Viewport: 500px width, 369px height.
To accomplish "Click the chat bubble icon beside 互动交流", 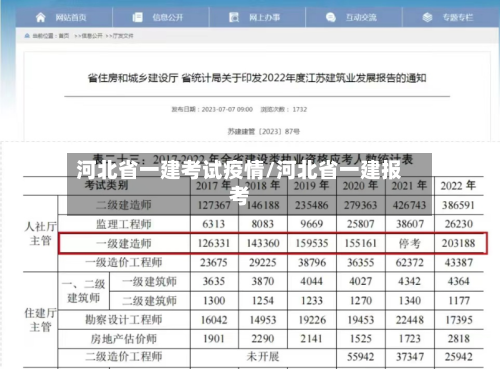I will click(x=331, y=17).
